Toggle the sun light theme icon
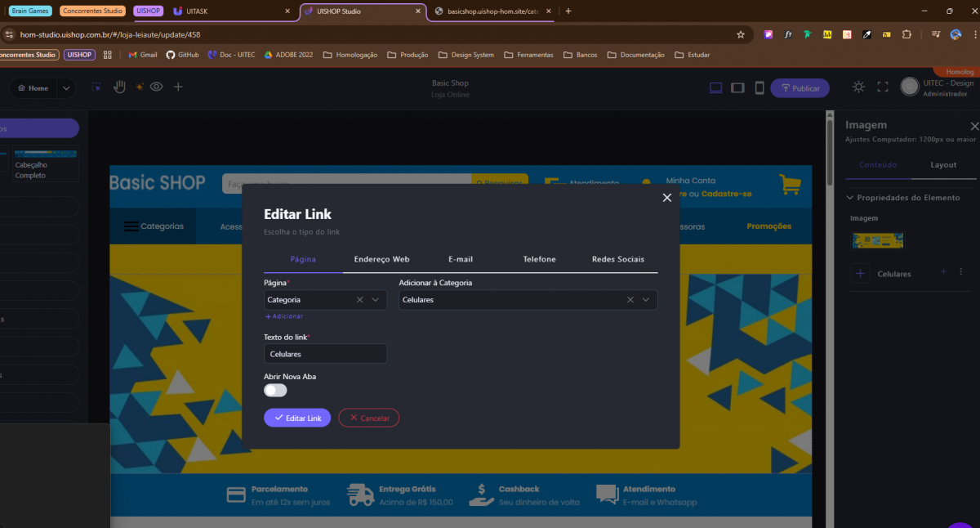Image resolution: width=980 pixels, height=528 pixels. 858,87
